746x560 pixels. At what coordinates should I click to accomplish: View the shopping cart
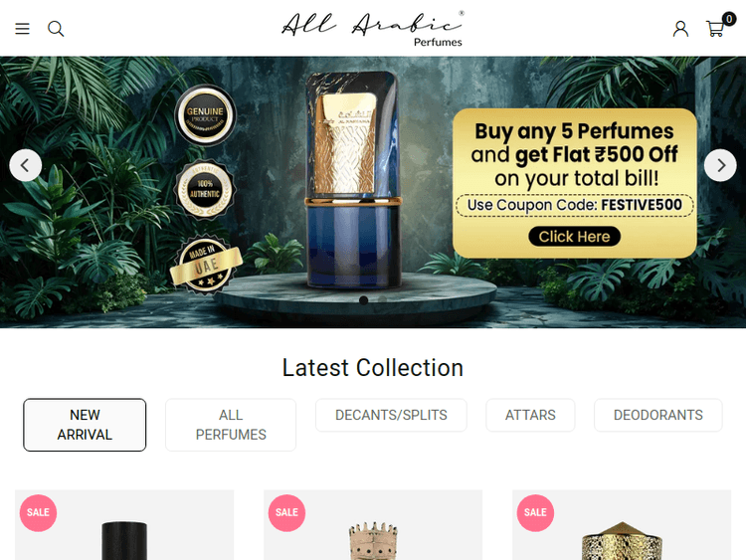[716, 29]
